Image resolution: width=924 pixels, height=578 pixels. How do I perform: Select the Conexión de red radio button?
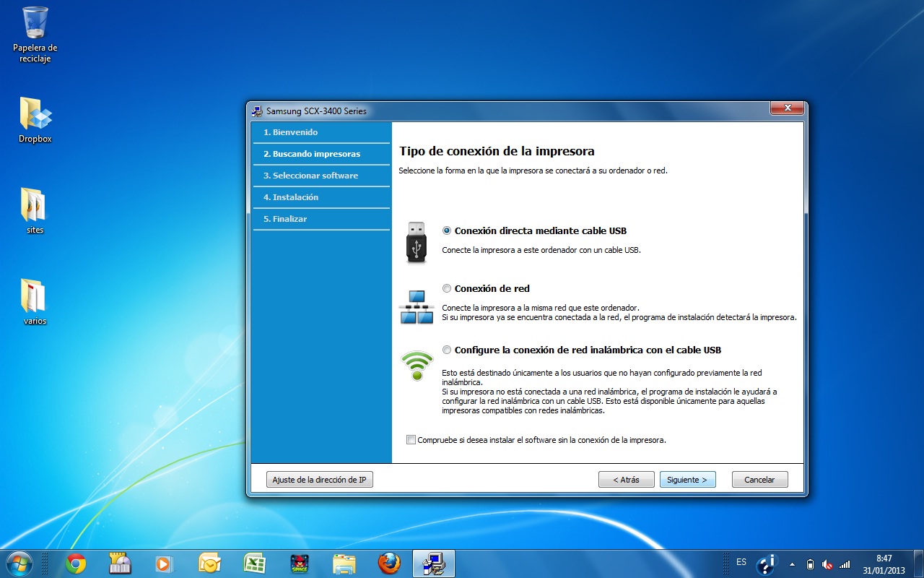[447, 289]
